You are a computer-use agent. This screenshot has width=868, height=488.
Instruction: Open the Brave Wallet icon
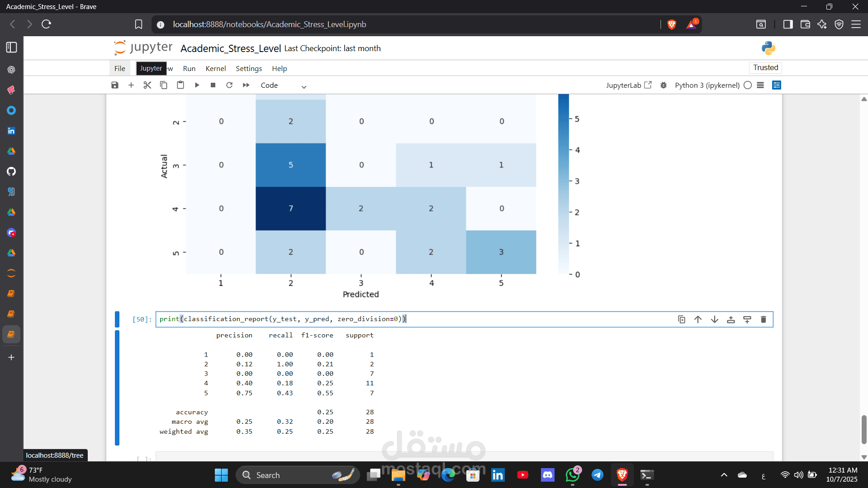click(805, 24)
